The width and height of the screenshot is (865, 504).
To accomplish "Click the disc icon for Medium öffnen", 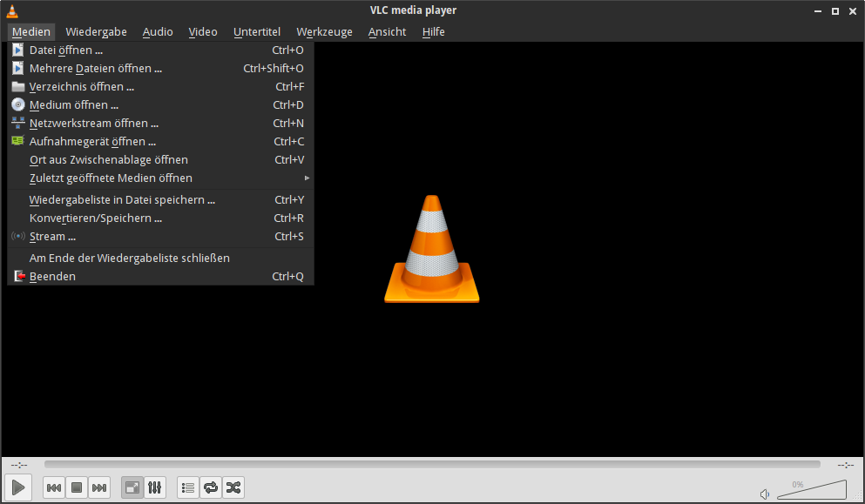I will [18, 104].
